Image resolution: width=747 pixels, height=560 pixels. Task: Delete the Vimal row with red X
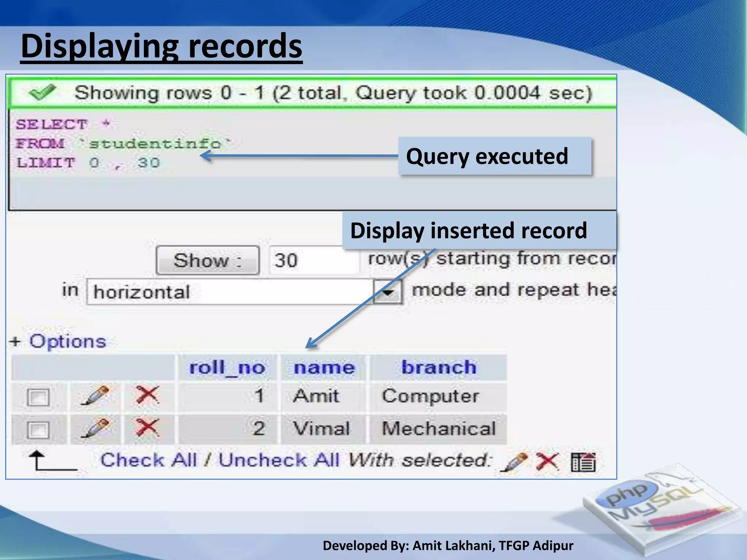point(147,428)
